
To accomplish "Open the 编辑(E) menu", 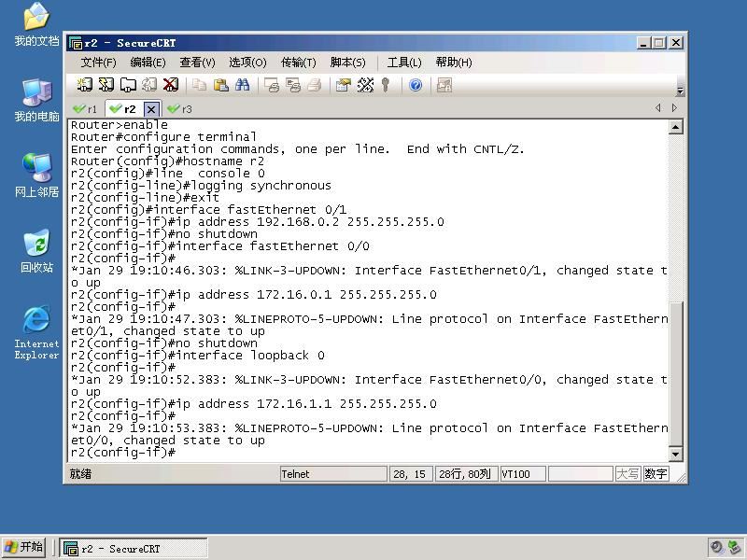I will tap(148, 63).
